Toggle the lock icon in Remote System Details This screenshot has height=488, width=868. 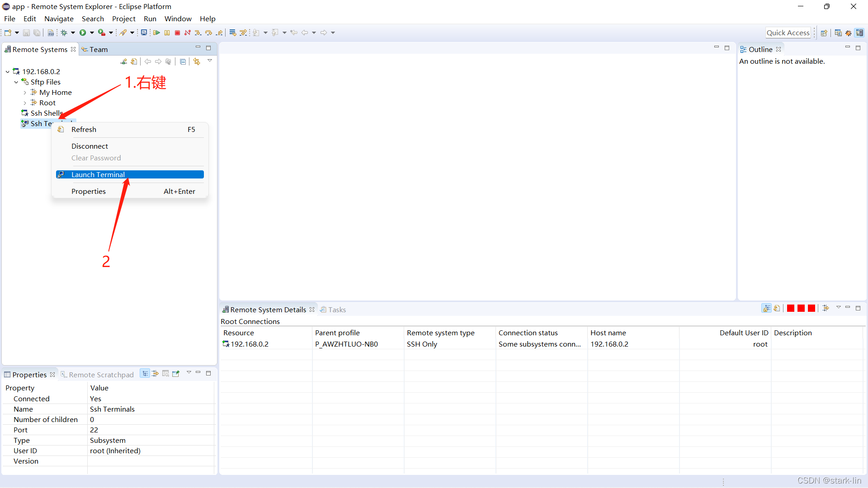(767, 308)
